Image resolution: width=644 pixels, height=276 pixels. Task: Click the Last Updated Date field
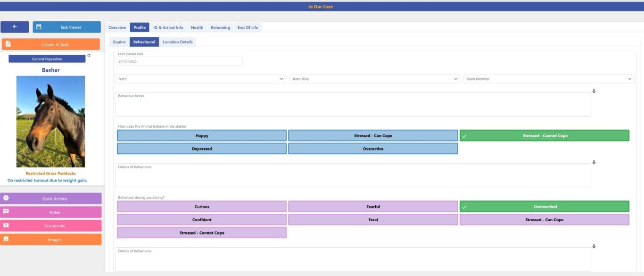pos(179,61)
